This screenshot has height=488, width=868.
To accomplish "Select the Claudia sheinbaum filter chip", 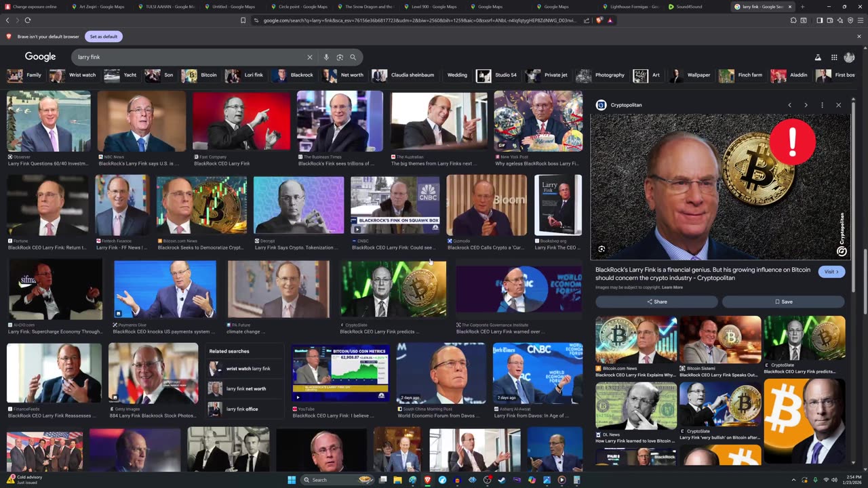I will 403,75.
